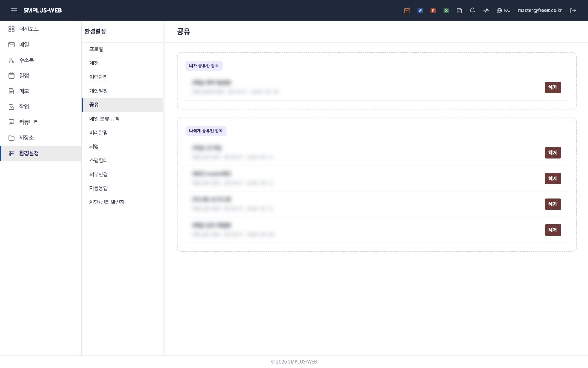Click the SMPLUS-WEB logo text

tap(42, 11)
